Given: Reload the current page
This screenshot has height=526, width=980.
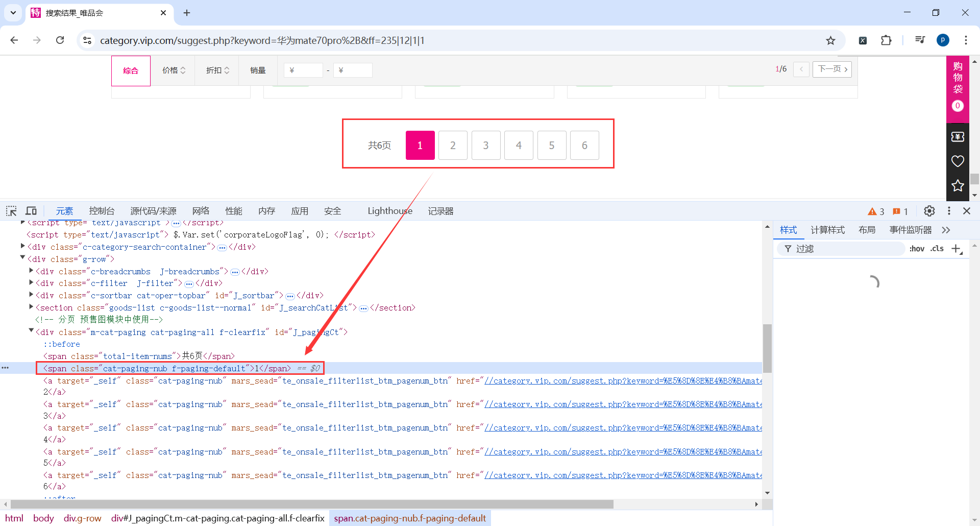Looking at the screenshot, I should click(60, 40).
